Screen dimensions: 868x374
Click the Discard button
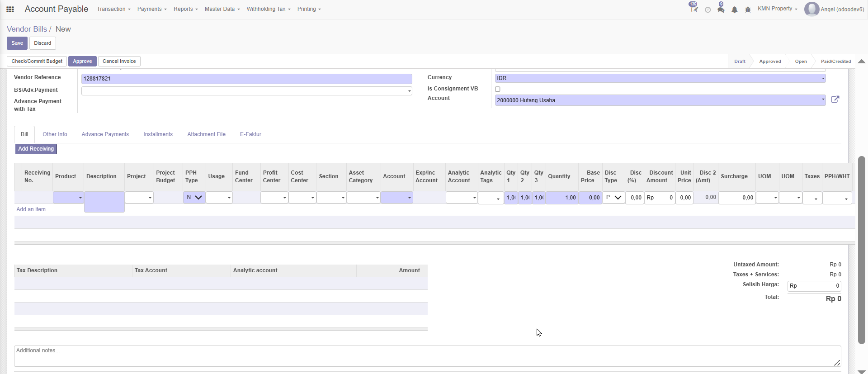[x=42, y=43]
